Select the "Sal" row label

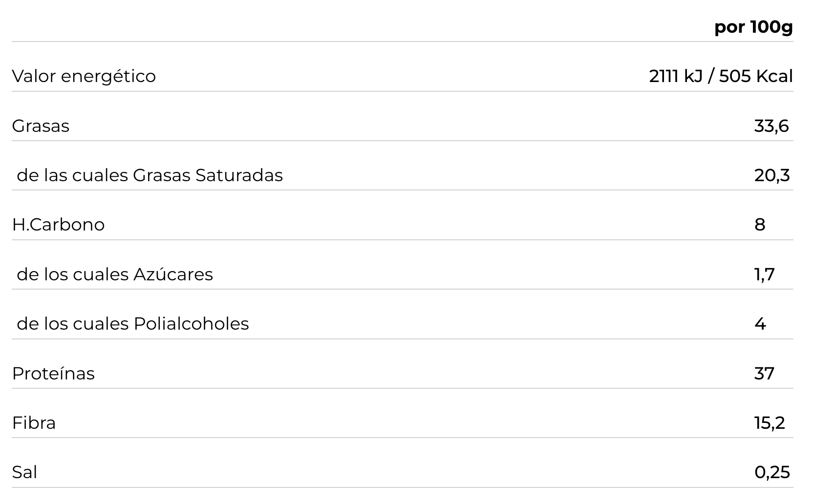click(24, 472)
